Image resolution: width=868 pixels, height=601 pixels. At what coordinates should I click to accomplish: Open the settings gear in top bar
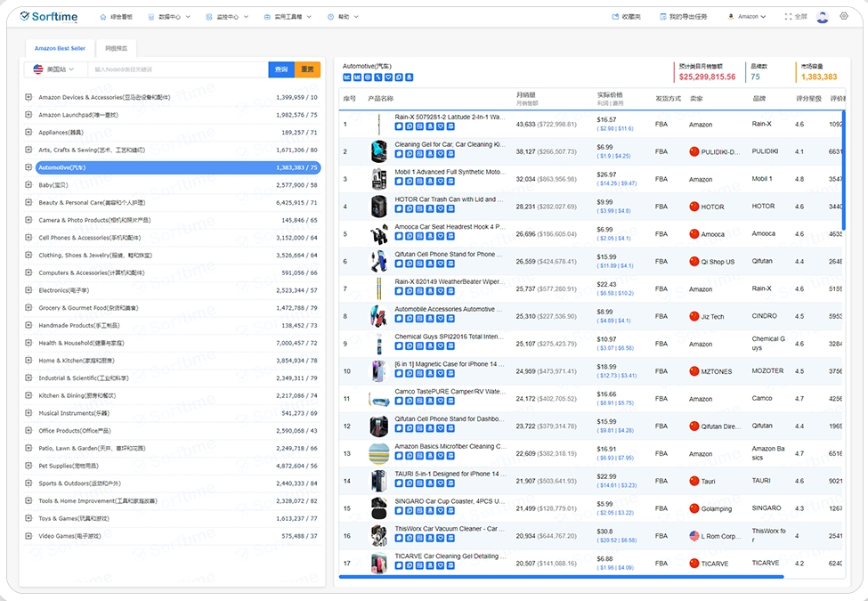844,16
